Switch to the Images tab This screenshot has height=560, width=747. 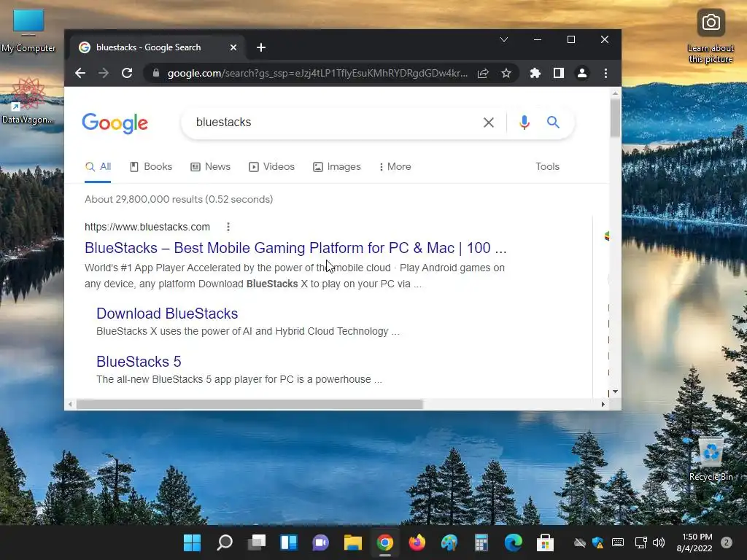coord(337,167)
